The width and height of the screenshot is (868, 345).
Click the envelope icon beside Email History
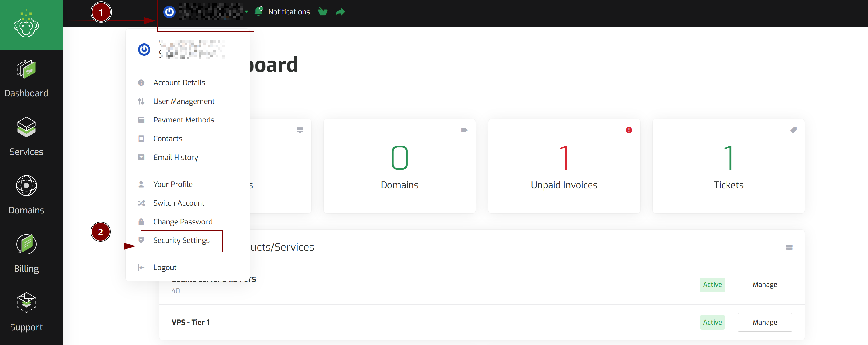pyautogui.click(x=141, y=157)
